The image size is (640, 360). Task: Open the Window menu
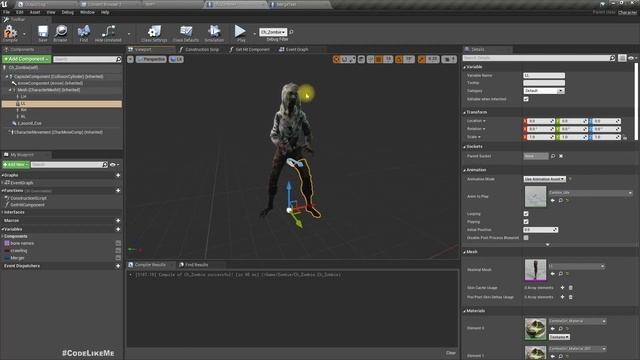coord(87,12)
